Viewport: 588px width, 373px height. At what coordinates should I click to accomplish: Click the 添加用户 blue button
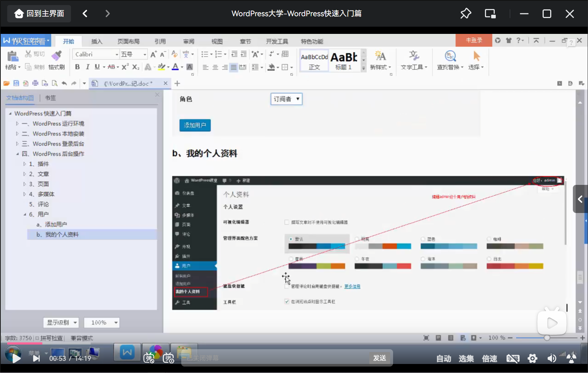click(x=195, y=125)
